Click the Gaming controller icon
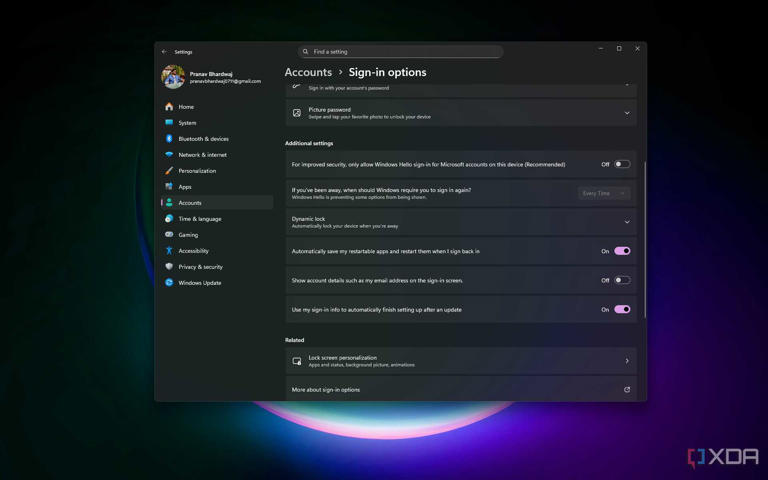 point(169,235)
